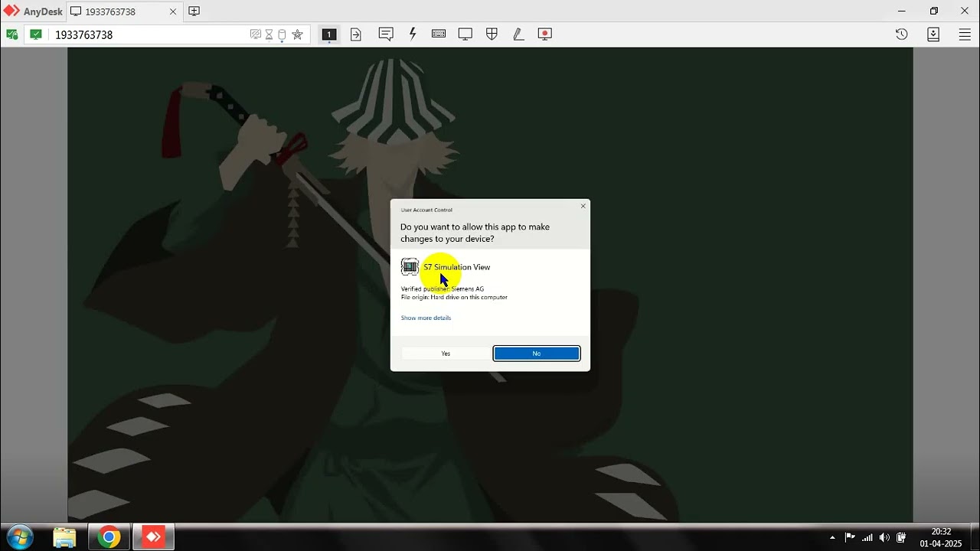Open the file transfer toolbar icon
This screenshot has height=551, width=980.
click(x=356, y=34)
